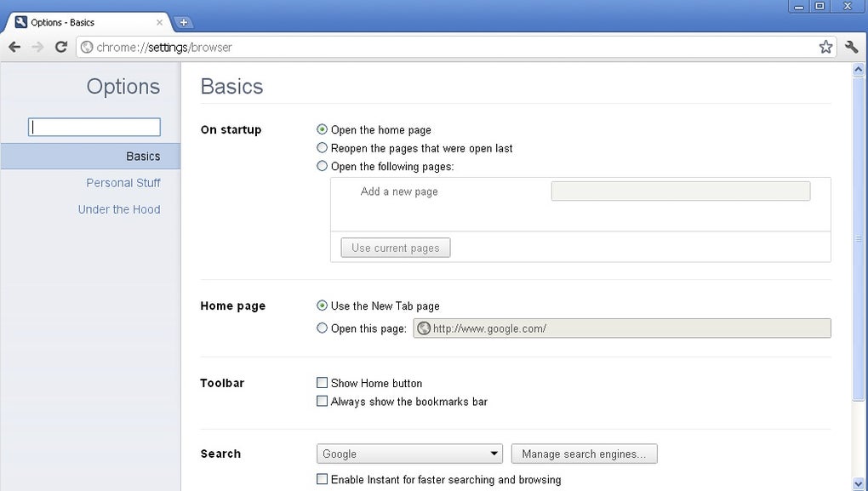The height and width of the screenshot is (491, 868).
Task: Bookmark this page with the star icon
Action: [825, 47]
